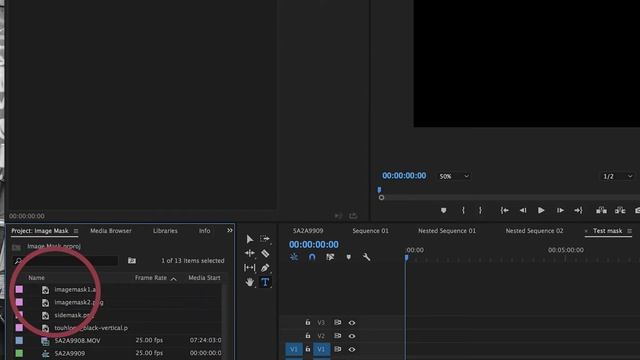640x360 pixels.
Task: Select the Razor tool
Action: [x=265, y=253]
